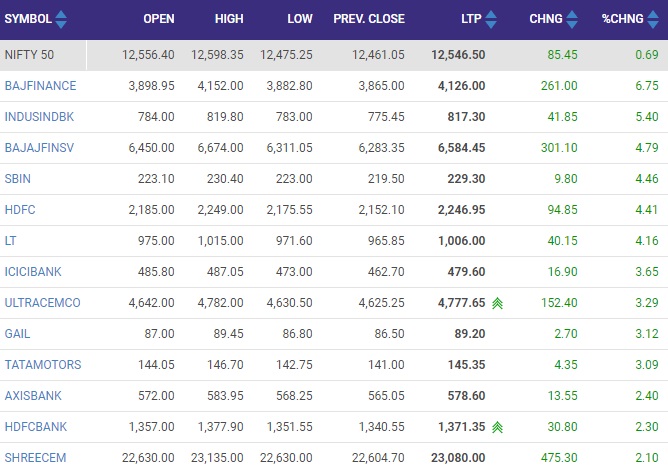The height and width of the screenshot is (472, 668).
Task: Click the HIGH column header
Action: click(229, 19)
